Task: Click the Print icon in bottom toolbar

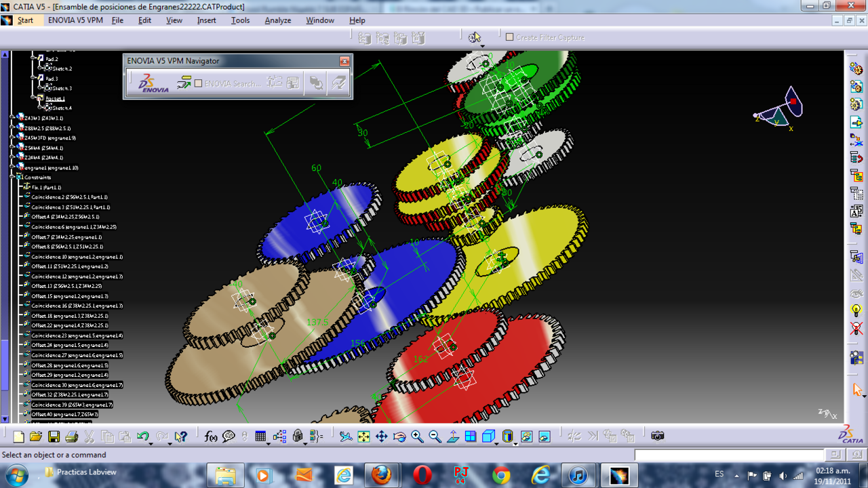Action: [71, 437]
